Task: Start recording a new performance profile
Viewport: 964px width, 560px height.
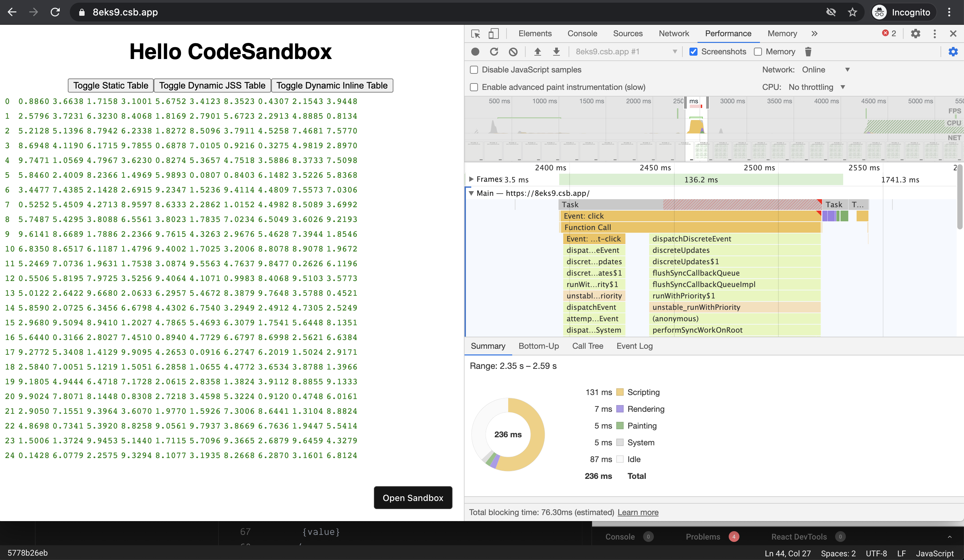Action: pyautogui.click(x=474, y=52)
